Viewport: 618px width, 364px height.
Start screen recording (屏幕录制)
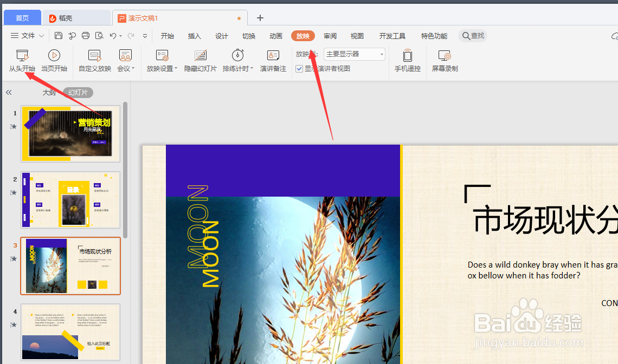[x=445, y=61]
